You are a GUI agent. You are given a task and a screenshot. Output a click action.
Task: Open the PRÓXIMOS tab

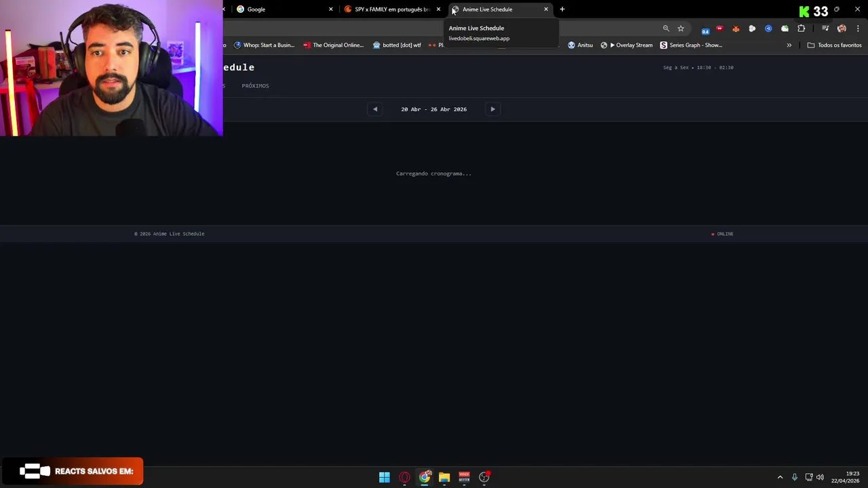255,86
